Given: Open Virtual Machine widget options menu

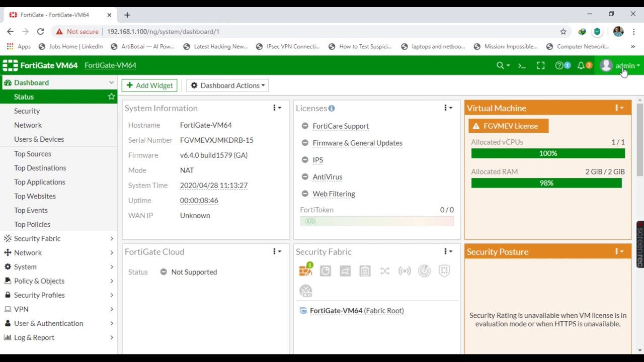Looking at the screenshot, I should tap(619, 108).
